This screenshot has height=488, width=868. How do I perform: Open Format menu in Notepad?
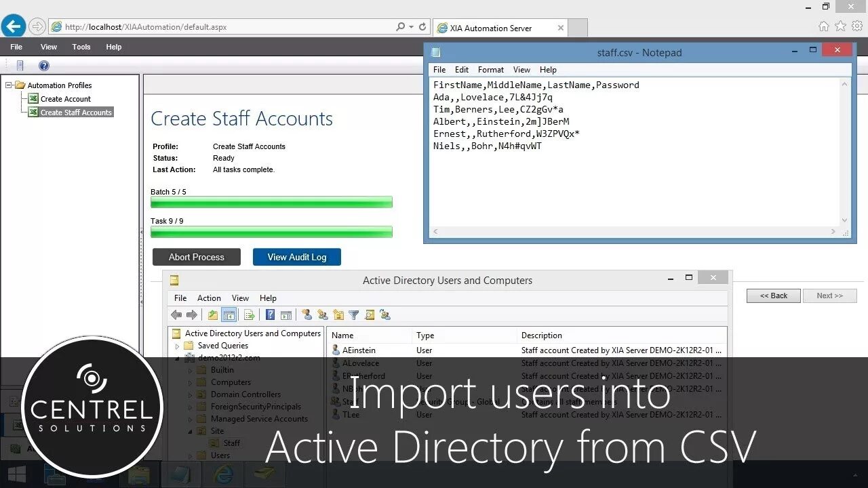coord(491,70)
